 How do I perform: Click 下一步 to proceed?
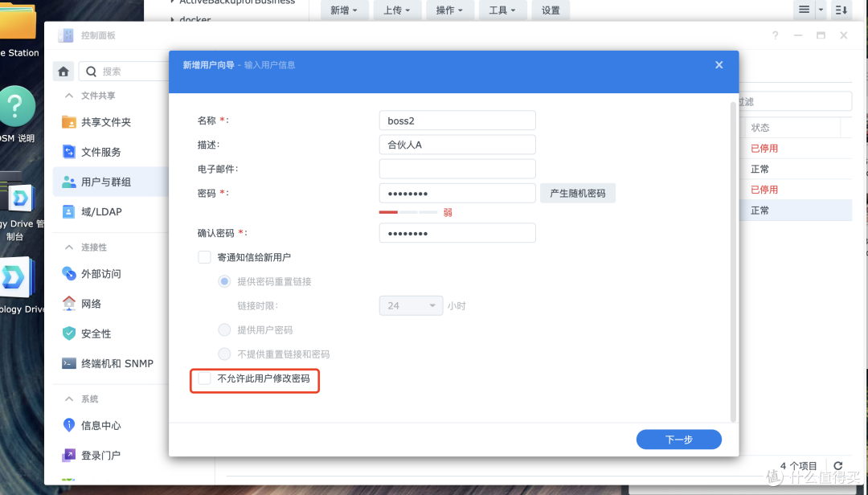(x=678, y=440)
